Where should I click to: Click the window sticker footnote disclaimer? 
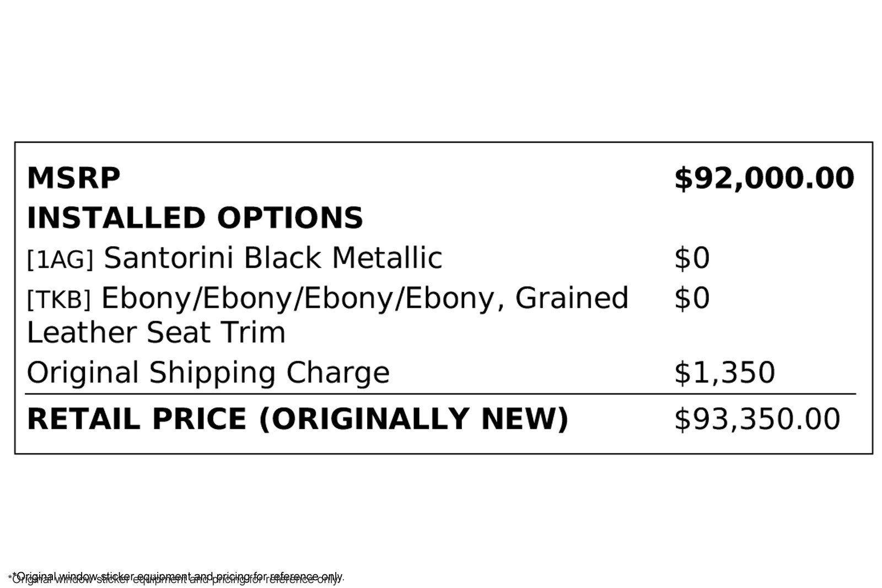click(176, 577)
